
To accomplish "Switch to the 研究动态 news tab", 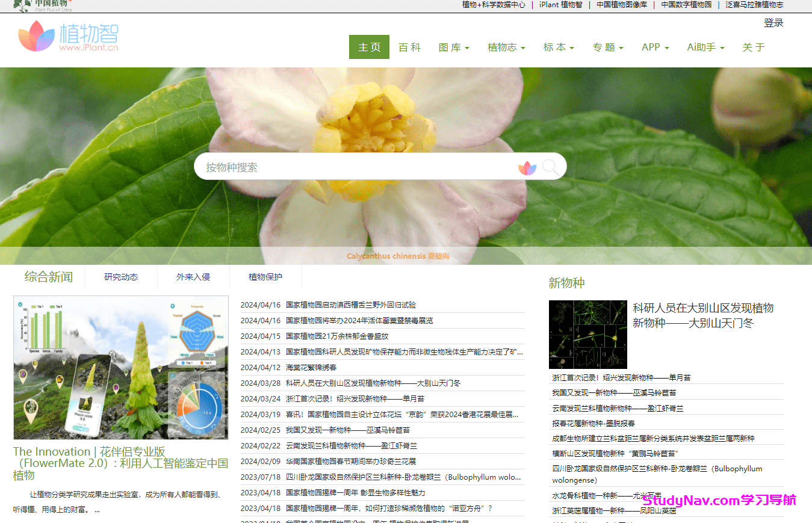I will tap(121, 277).
